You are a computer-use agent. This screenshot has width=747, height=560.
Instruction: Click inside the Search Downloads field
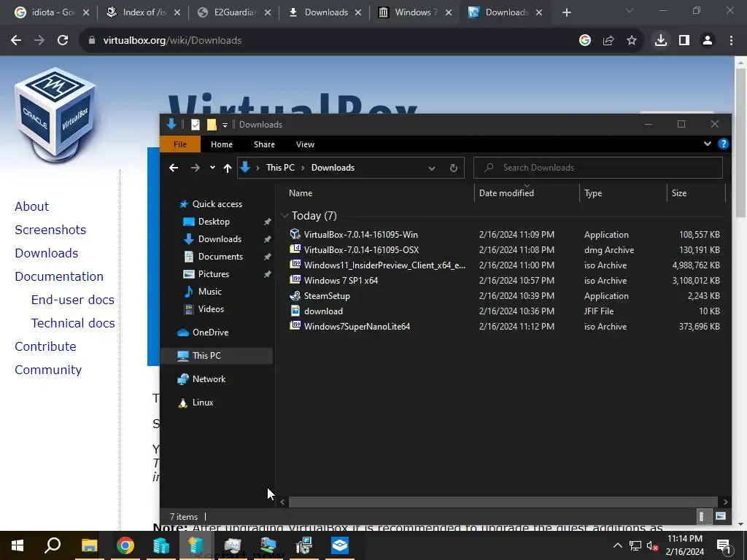[x=598, y=168]
